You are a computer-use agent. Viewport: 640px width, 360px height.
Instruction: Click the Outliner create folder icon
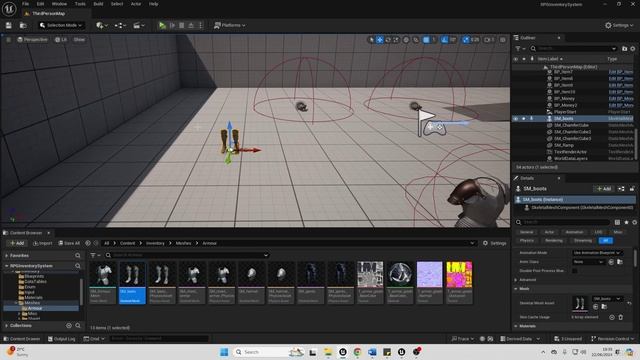click(x=624, y=49)
